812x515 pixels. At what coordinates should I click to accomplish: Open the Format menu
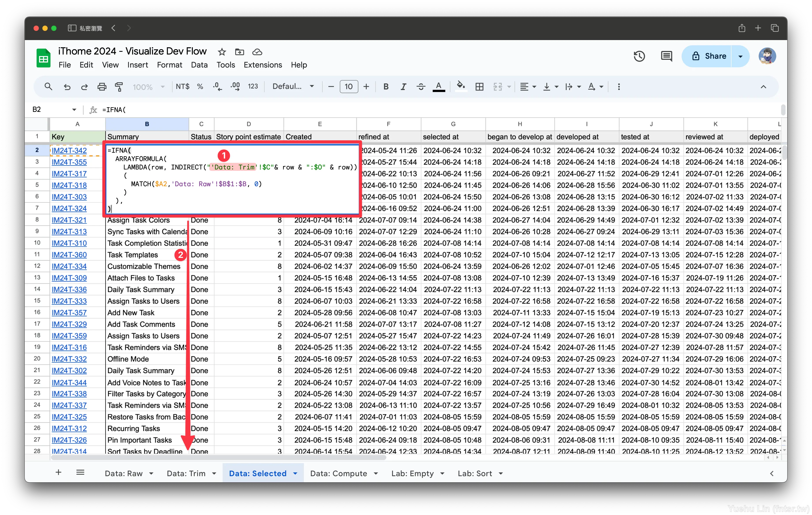click(x=169, y=65)
